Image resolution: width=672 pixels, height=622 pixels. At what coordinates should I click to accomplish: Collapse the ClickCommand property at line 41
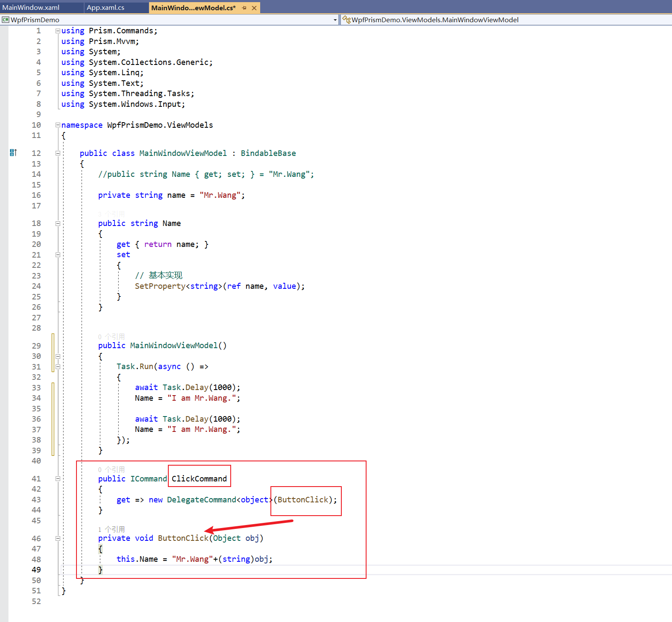tap(58, 479)
